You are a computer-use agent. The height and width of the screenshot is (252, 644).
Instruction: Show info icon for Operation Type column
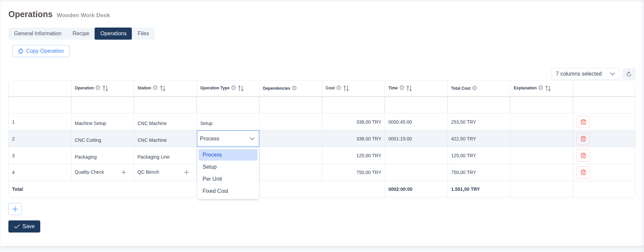(233, 88)
